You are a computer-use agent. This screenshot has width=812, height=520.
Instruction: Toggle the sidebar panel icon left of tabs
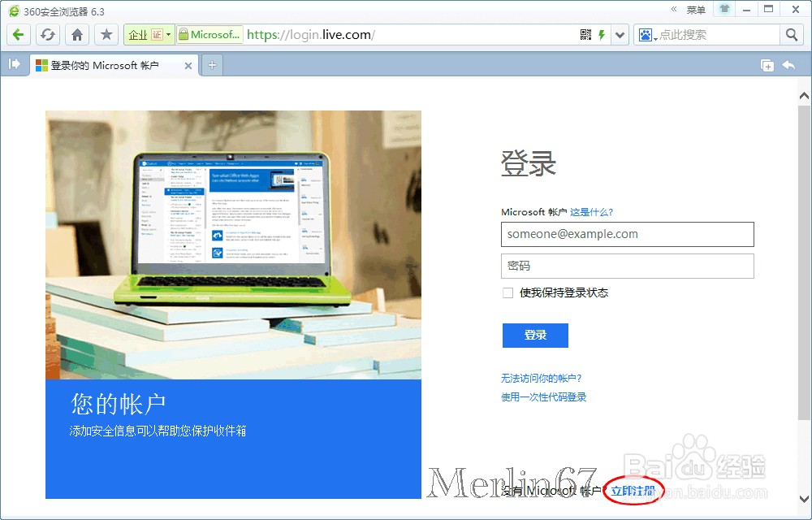[x=15, y=64]
